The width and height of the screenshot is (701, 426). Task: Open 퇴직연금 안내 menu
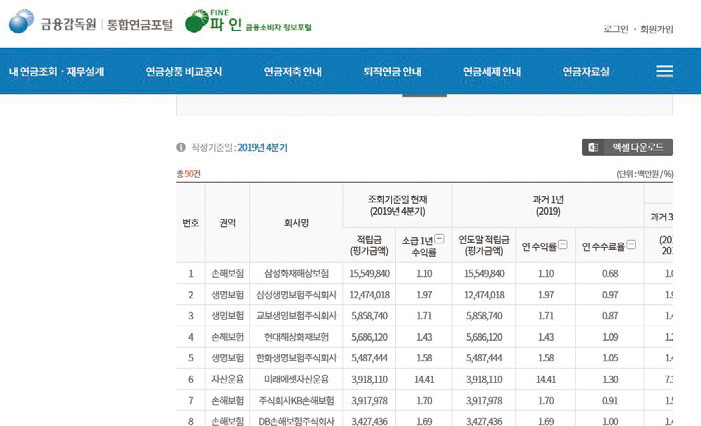[392, 72]
